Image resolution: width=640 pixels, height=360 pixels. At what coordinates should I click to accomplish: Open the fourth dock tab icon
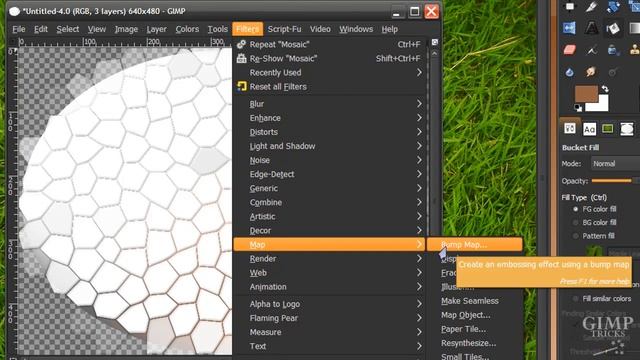(627, 129)
